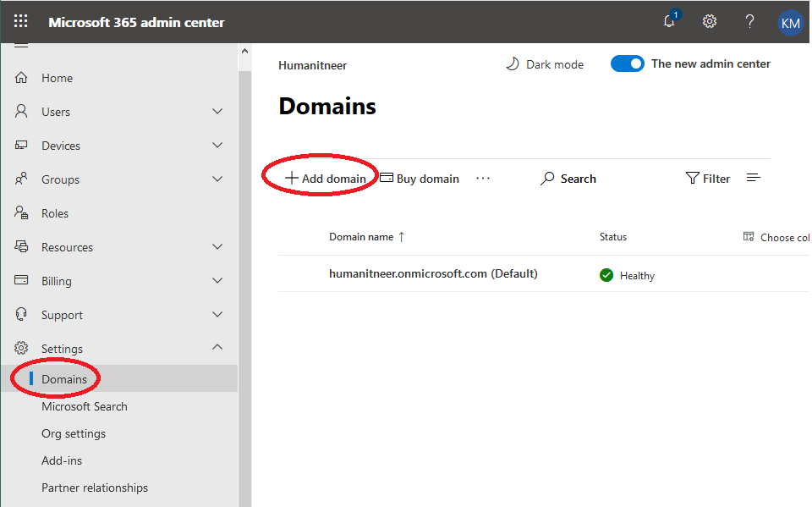
Task: Click the Groups people icon
Action: click(x=21, y=179)
